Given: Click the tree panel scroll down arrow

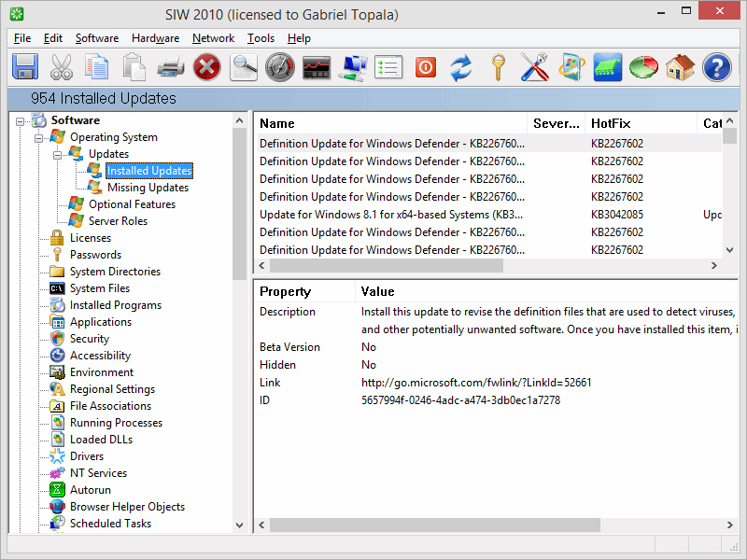Looking at the screenshot, I should click(240, 525).
